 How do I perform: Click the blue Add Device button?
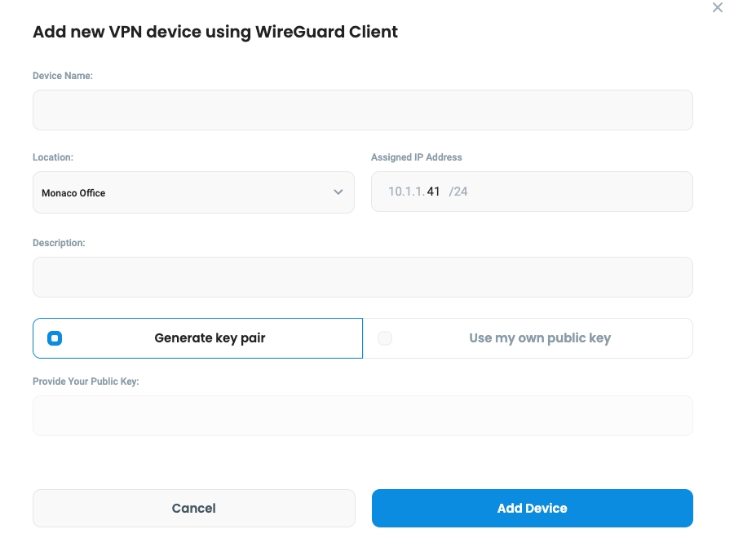point(532,508)
